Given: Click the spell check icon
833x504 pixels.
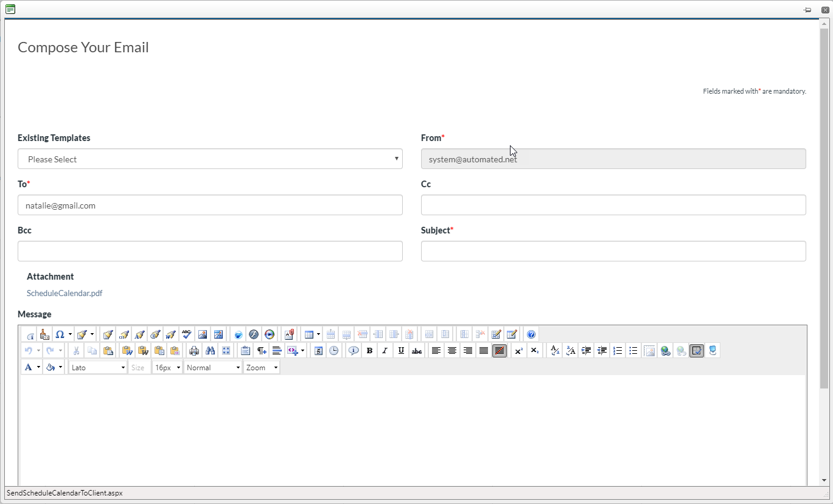Looking at the screenshot, I should pyautogui.click(x=187, y=334).
